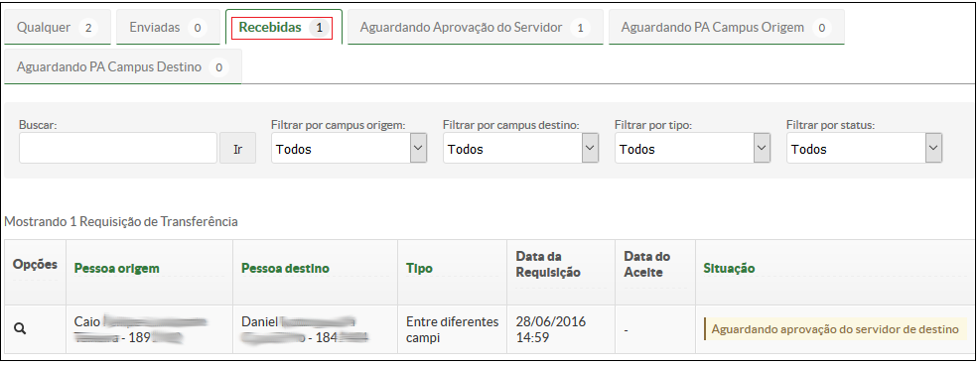Image resolution: width=980 pixels, height=365 pixels.
Task: Sort table by Tipo column
Action: click(x=419, y=268)
